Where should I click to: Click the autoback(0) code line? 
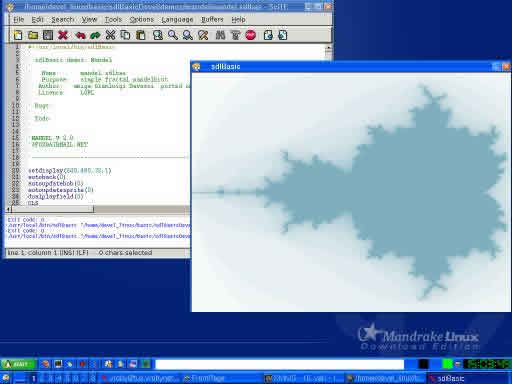tap(47, 177)
